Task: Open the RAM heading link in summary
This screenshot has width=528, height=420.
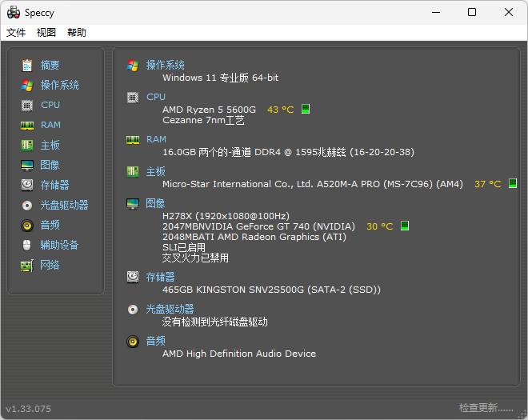Action: tap(156, 139)
